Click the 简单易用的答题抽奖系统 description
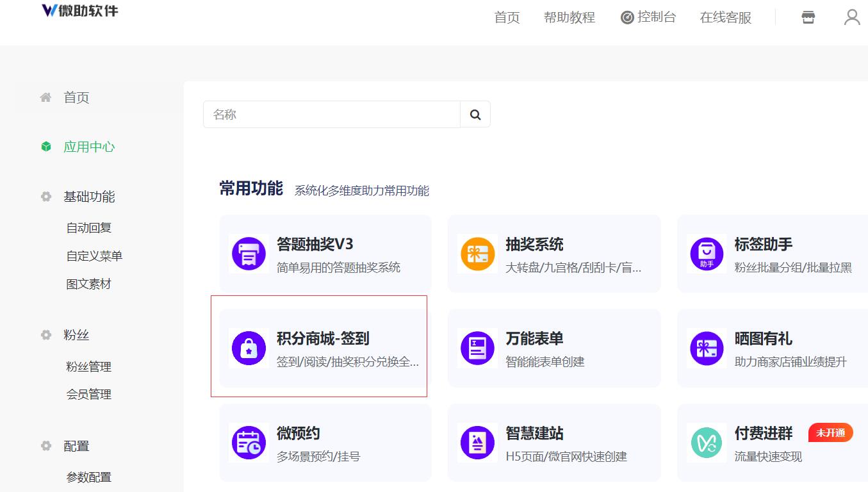 [x=338, y=267]
